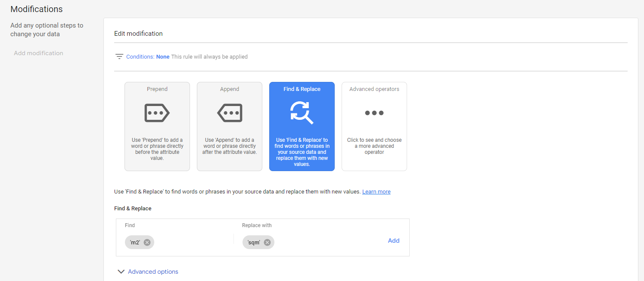The image size is (644, 281).
Task: Click the 'sqm' chip text
Action: [x=254, y=242]
